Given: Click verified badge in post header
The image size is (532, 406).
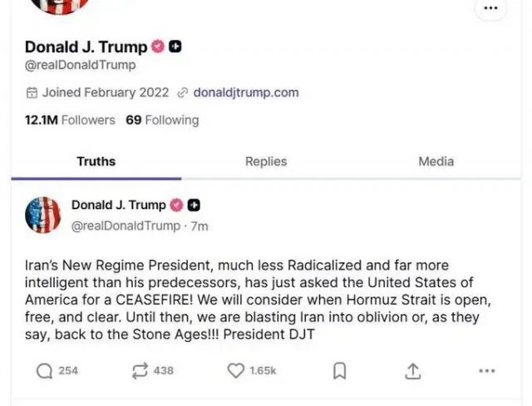Looking at the screenshot, I should pos(177,205).
